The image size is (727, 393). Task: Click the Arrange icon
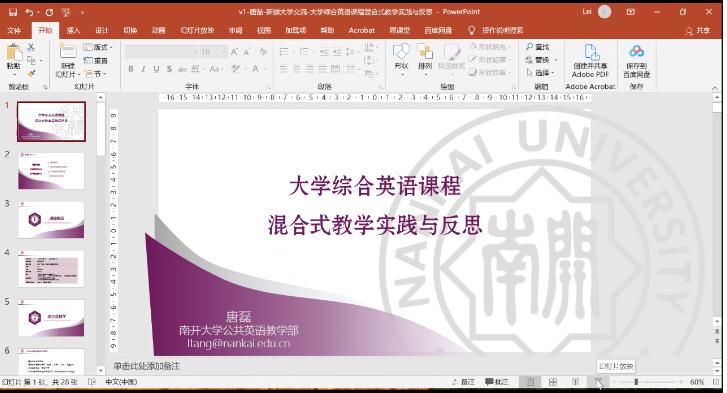[425, 57]
